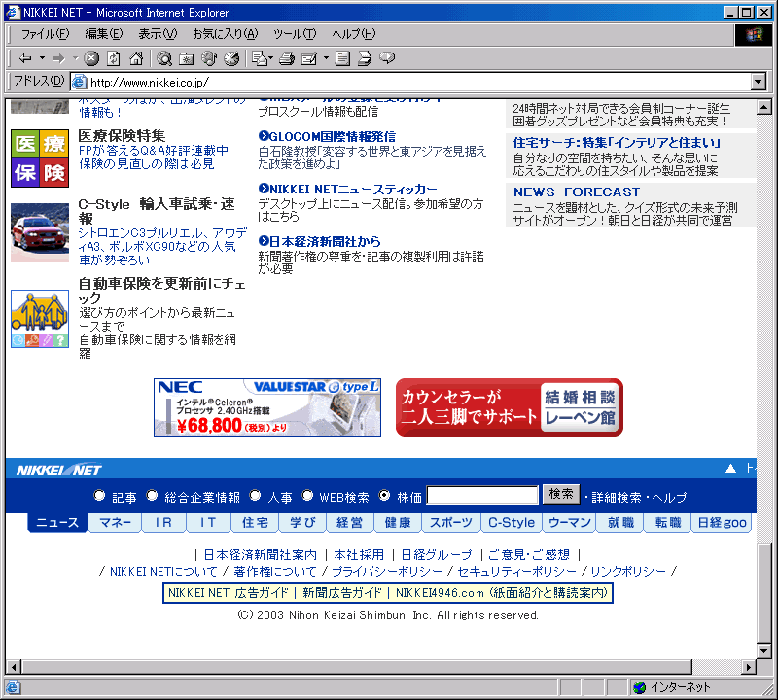Screen dimensions: 778x700
Task: Select the 株価 radio button
Action: point(384,496)
